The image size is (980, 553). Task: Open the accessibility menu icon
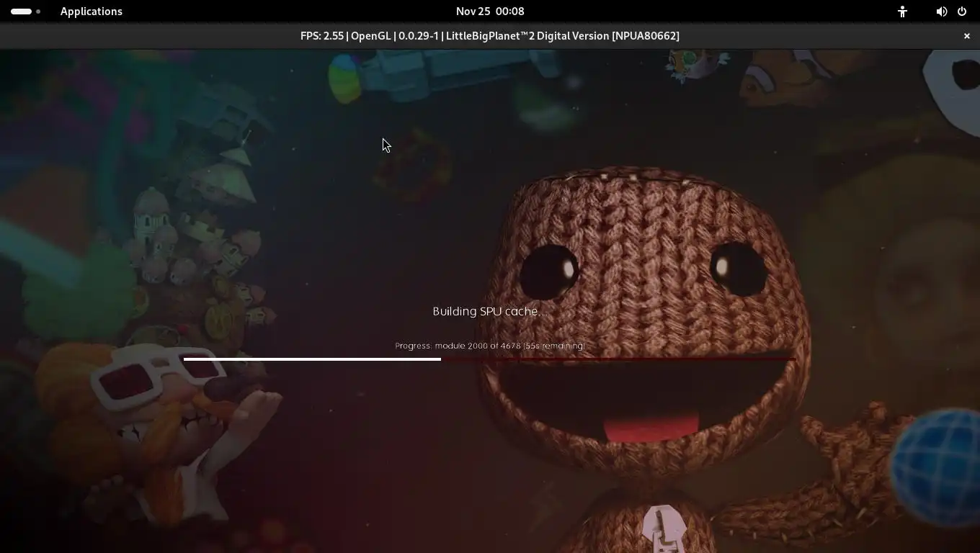tap(902, 12)
